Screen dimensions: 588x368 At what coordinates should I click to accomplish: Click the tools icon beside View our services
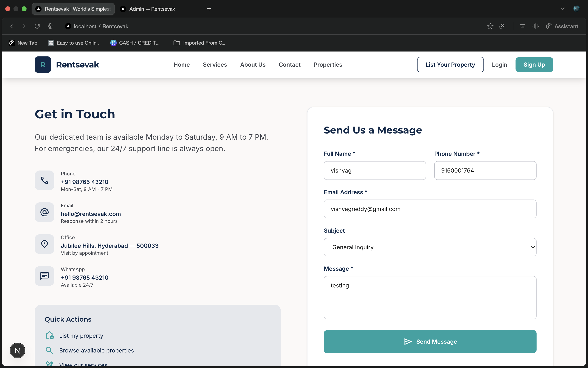pyautogui.click(x=49, y=364)
